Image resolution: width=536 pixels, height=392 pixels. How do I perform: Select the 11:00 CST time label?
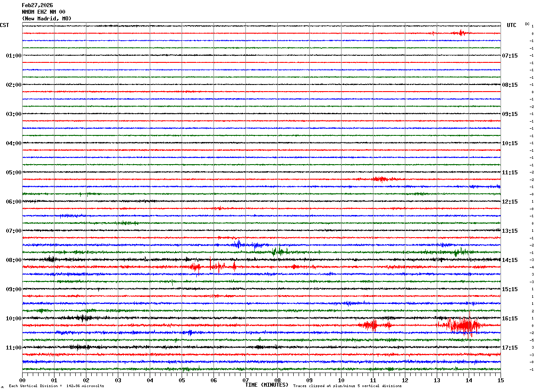click(x=13, y=348)
